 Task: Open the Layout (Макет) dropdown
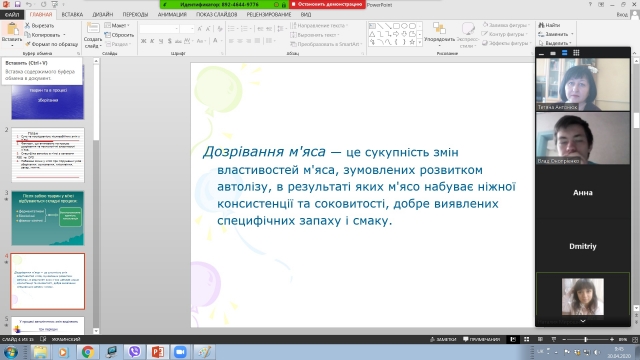click(x=118, y=25)
